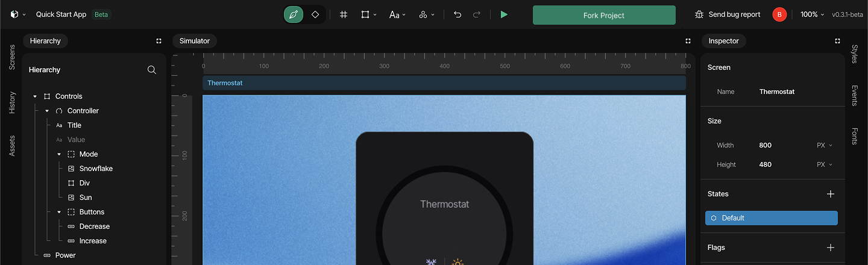Select the design pen mode button
The width and height of the screenshot is (868, 265).
pos(294,14)
